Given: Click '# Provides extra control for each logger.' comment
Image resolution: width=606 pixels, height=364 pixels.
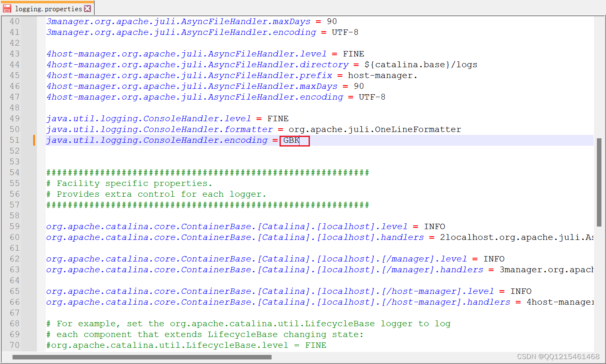Looking at the screenshot, I should pyautogui.click(x=156, y=194).
